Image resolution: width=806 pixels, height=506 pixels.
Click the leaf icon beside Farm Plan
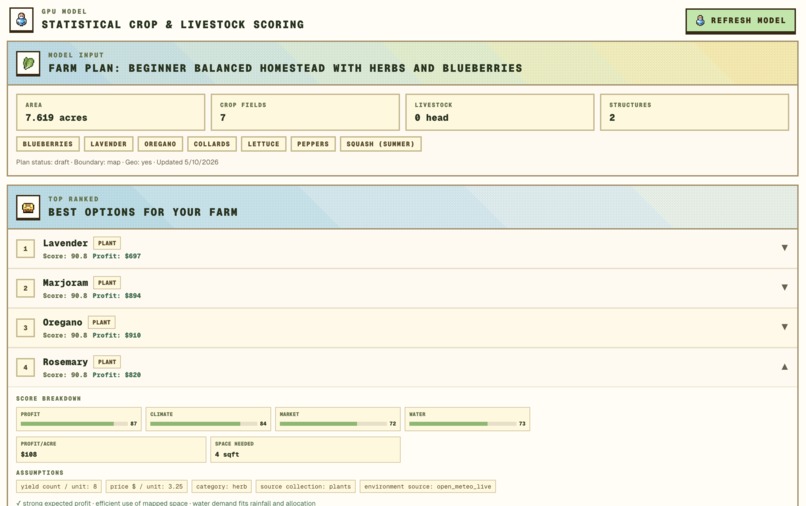point(28,64)
